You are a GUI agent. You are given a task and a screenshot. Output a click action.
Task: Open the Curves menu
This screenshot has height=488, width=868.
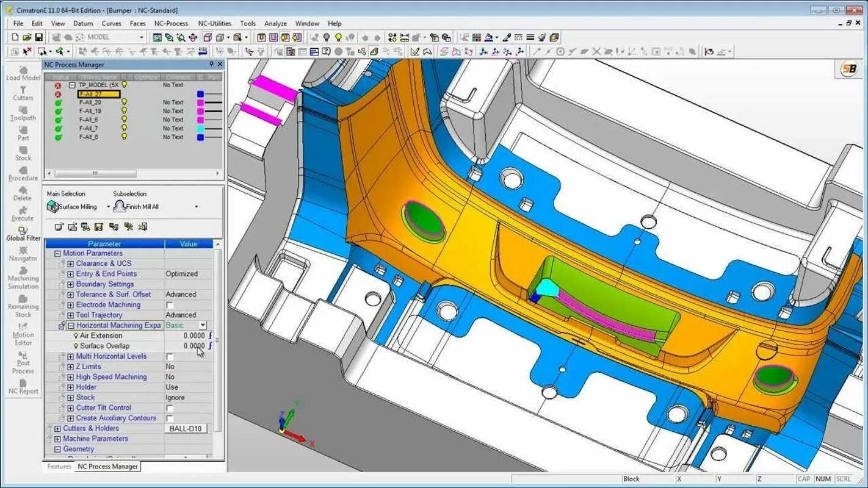111,23
